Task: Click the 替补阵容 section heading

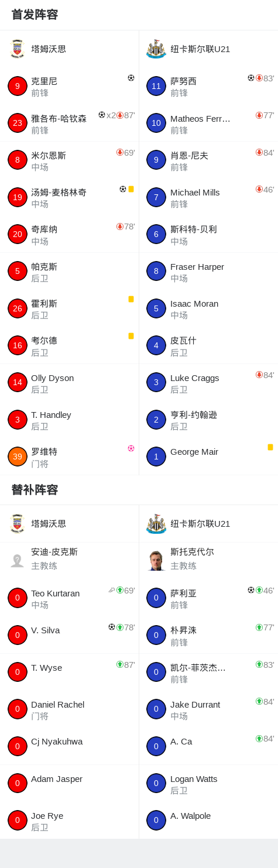Action: coord(35,490)
